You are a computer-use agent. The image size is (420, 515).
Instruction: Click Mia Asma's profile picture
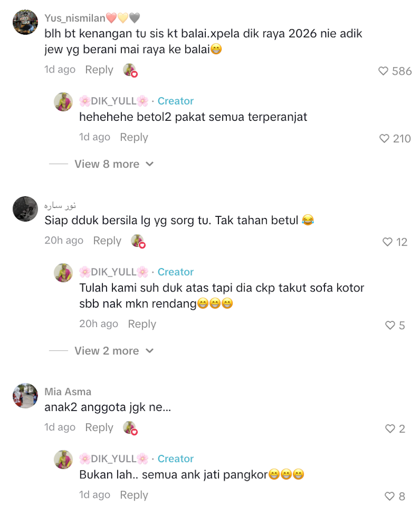tap(25, 396)
